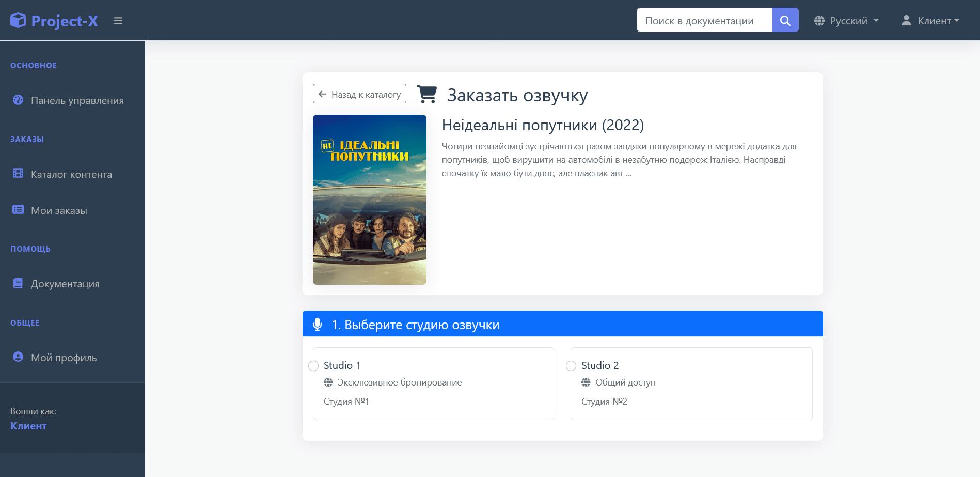Click the list icon for my orders
980x477 pixels.
pyautogui.click(x=18, y=210)
